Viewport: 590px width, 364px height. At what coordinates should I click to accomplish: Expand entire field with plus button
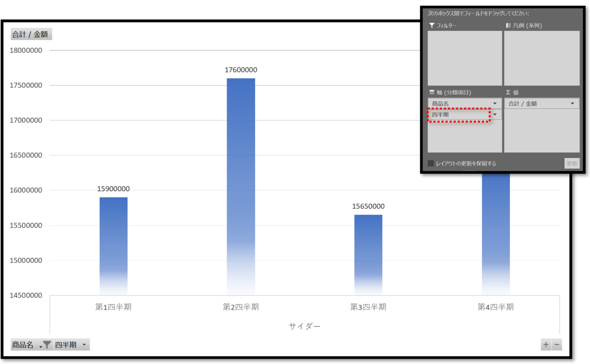[546, 345]
